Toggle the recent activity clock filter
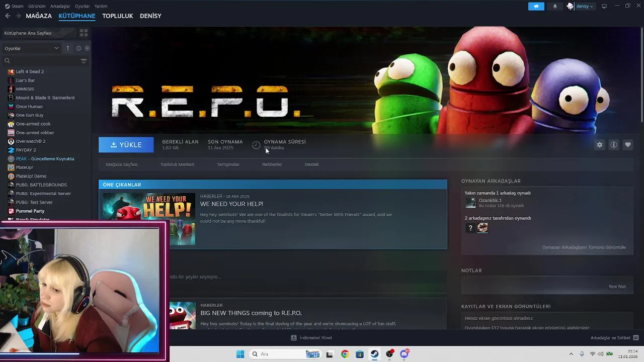644x362 pixels. click(78, 48)
